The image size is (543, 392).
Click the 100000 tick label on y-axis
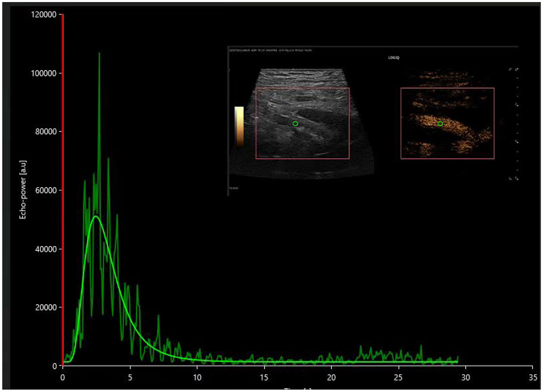click(x=44, y=73)
